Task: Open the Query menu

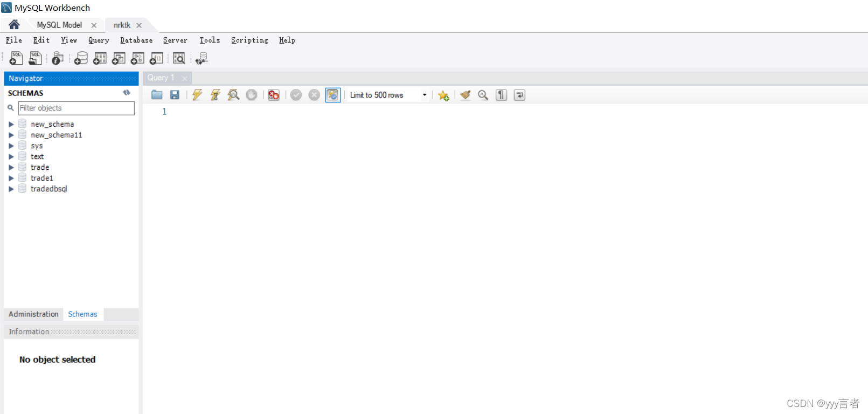Action: pos(99,40)
